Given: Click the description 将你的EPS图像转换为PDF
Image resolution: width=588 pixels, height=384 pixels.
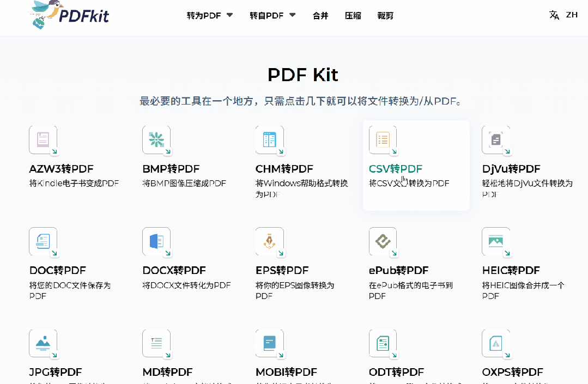Looking at the screenshot, I should point(295,290).
